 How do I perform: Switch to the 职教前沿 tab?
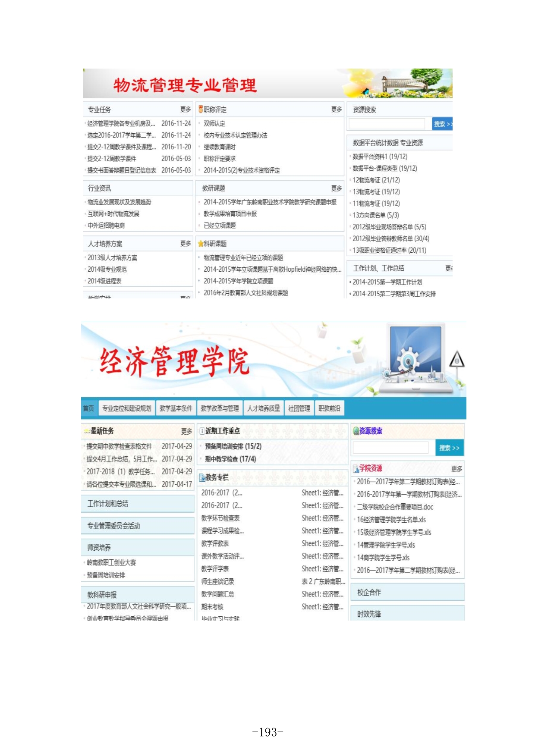tap(329, 408)
